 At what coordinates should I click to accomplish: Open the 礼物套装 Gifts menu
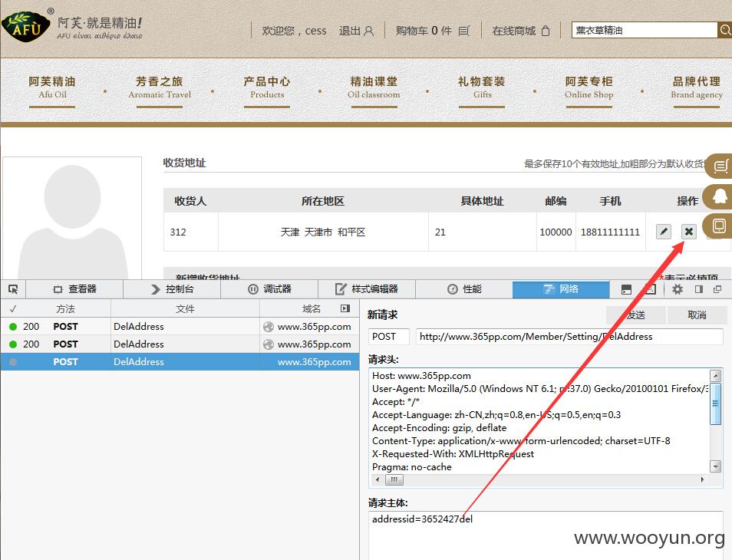coord(482,89)
